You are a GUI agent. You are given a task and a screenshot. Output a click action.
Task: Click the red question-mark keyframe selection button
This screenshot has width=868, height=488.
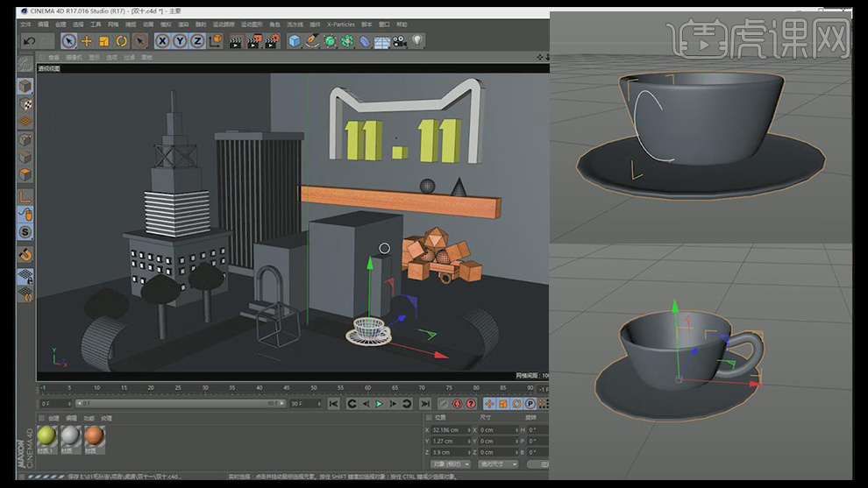pyautogui.click(x=471, y=404)
